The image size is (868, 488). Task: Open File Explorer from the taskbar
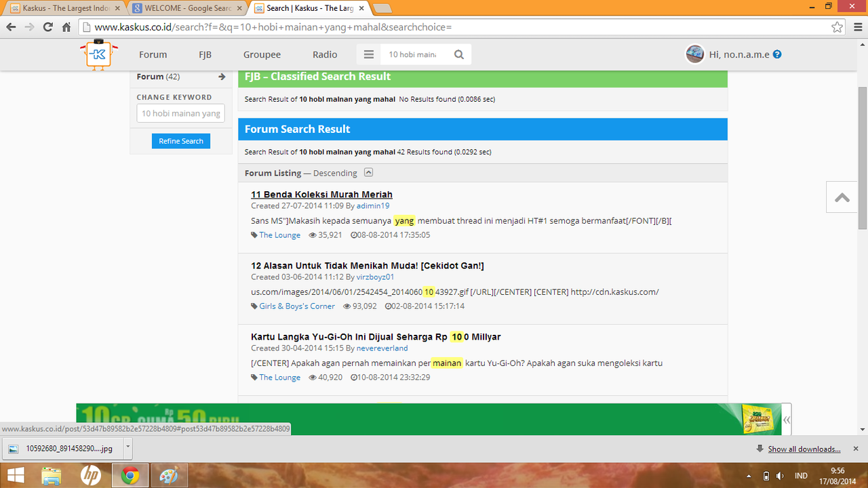52,476
